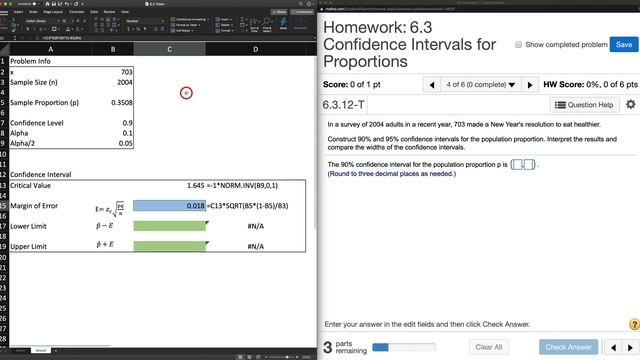The image size is (640, 360).
Task: Click the Home icon in Excel's title bar
Action: pyautogui.click(x=47, y=4)
